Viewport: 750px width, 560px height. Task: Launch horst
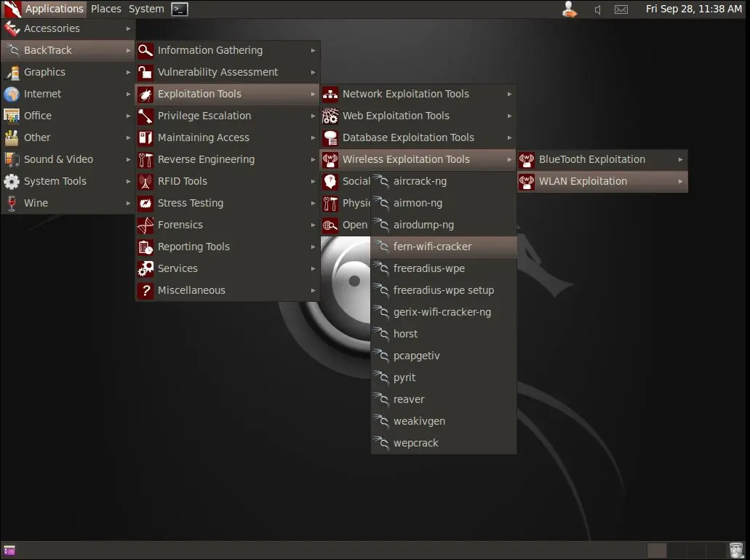click(x=444, y=335)
